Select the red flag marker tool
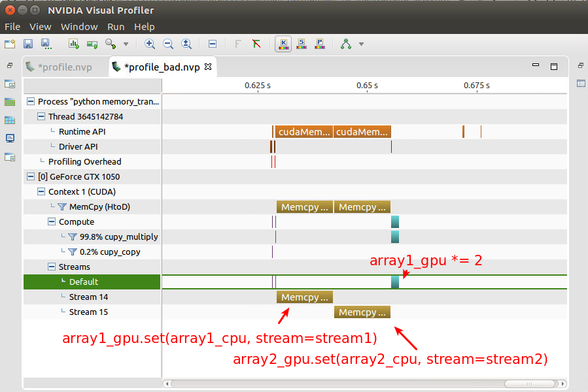The height and width of the screenshot is (392, 588). point(256,44)
